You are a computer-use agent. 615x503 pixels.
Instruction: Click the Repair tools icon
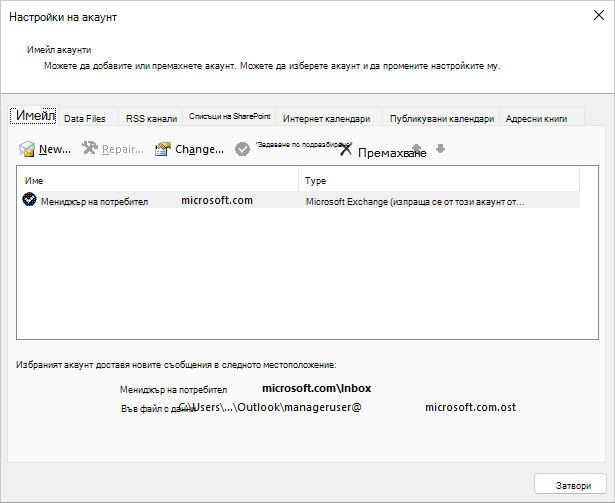90,148
